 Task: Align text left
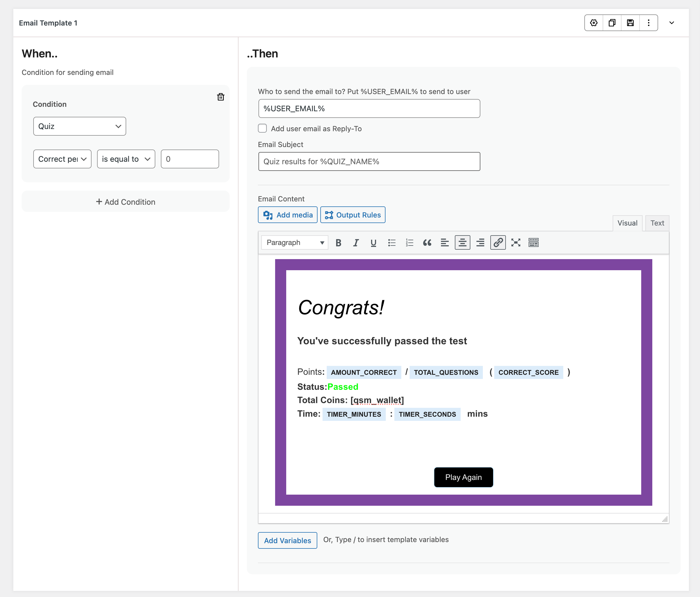[x=445, y=242]
